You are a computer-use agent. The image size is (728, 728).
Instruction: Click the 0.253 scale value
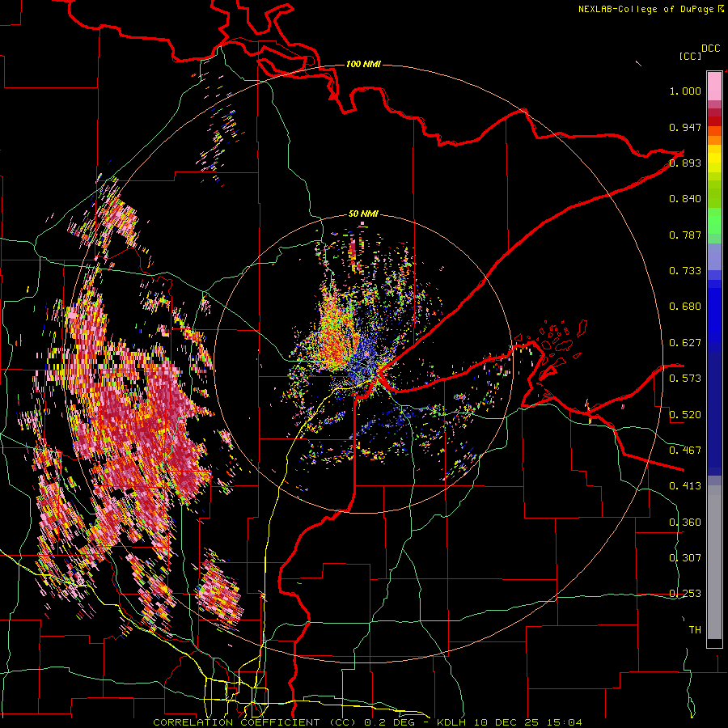[685, 594]
